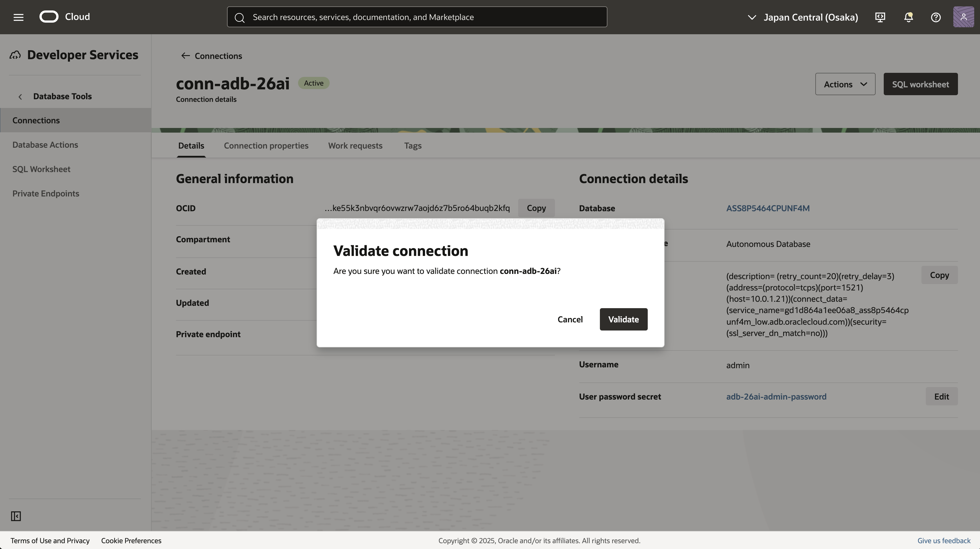Open the Actions dropdown menu

(x=845, y=84)
